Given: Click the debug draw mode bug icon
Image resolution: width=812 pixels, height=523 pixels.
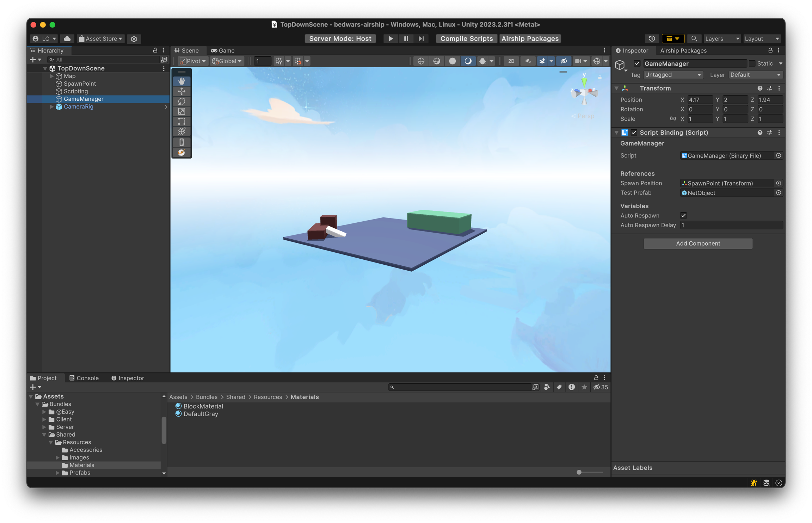Looking at the screenshot, I should tap(482, 61).
